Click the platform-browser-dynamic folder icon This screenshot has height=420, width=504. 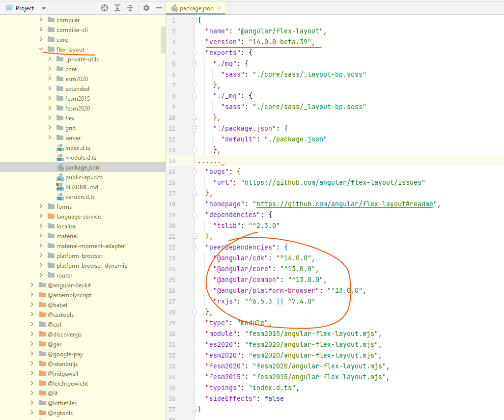[x=51, y=265]
